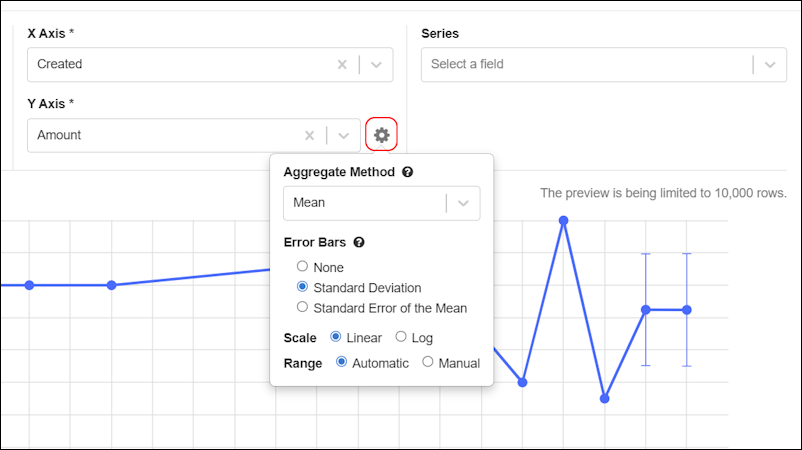Image resolution: width=802 pixels, height=450 pixels.
Task: Clear the Y Axis Amount selection
Action: coord(310,135)
